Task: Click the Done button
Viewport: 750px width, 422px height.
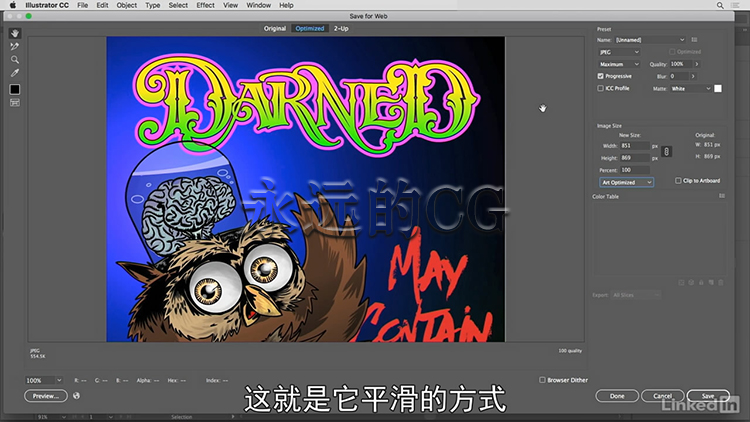Action: click(x=617, y=396)
